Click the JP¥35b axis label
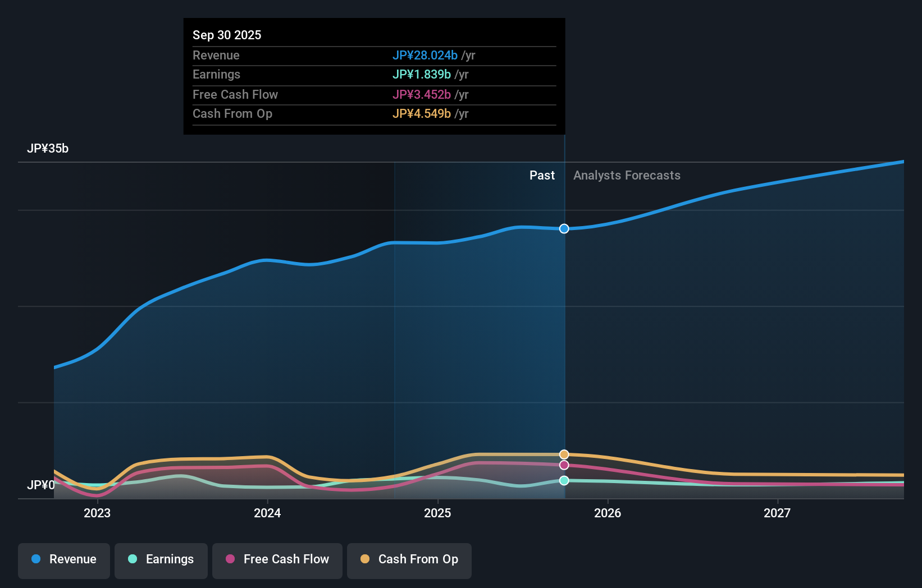The width and height of the screenshot is (922, 588). pyautogui.click(x=48, y=148)
